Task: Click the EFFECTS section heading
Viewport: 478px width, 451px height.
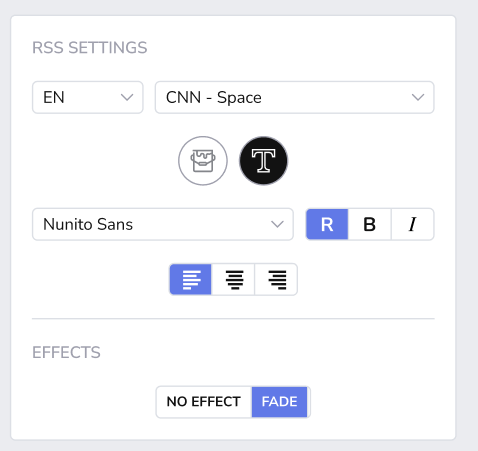Action: pyautogui.click(x=66, y=352)
